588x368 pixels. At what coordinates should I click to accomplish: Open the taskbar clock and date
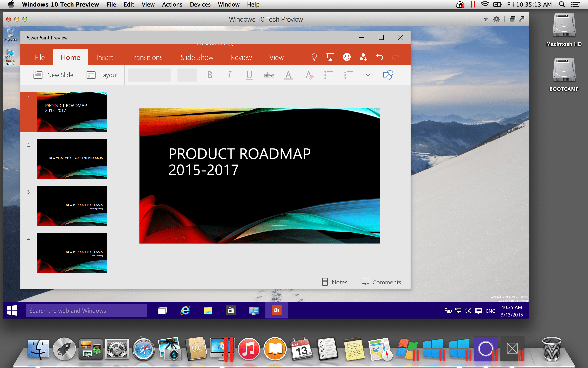click(512, 311)
